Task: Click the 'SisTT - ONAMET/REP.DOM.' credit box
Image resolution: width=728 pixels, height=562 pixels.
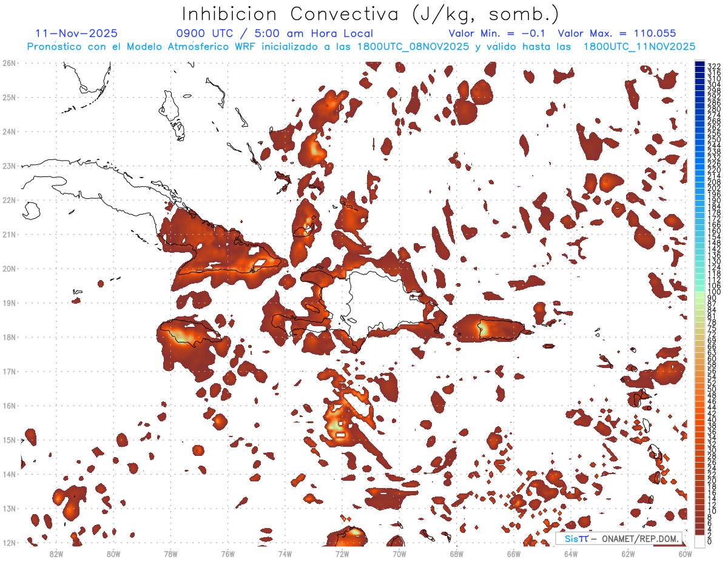Action: pos(619,538)
